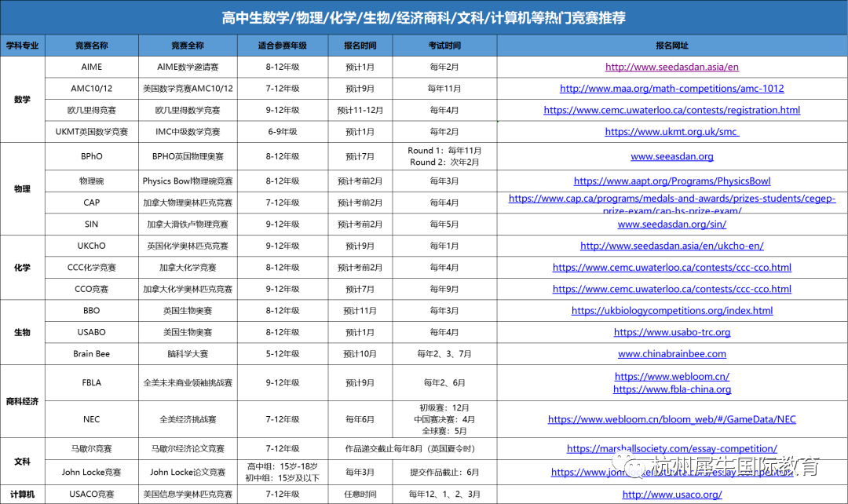Image resolution: width=848 pixels, height=504 pixels.
Task: Open the ukcho-en link for UKChO
Action: point(671,246)
